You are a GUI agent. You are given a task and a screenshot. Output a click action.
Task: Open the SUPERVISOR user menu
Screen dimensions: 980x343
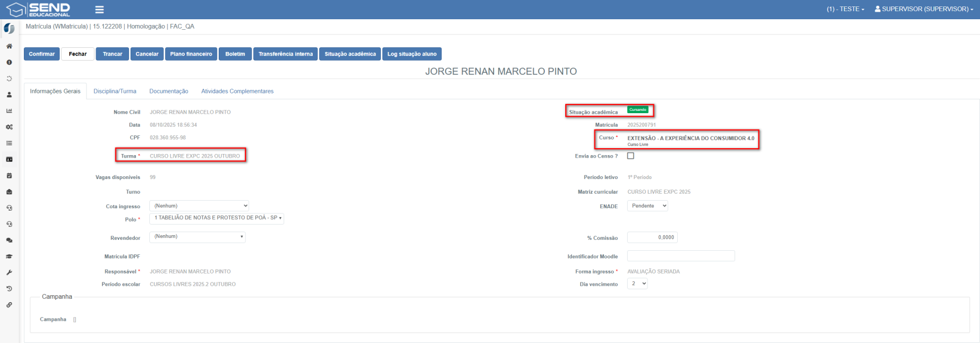coord(924,9)
